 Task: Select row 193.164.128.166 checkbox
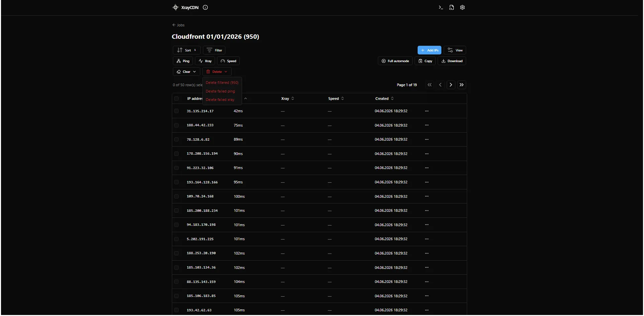[177, 182]
